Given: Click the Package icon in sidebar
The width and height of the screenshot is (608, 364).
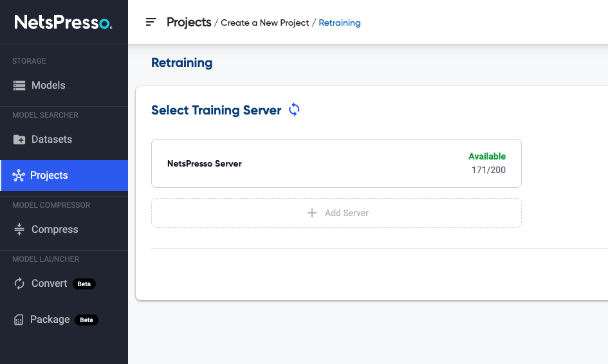Looking at the screenshot, I should tap(19, 320).
